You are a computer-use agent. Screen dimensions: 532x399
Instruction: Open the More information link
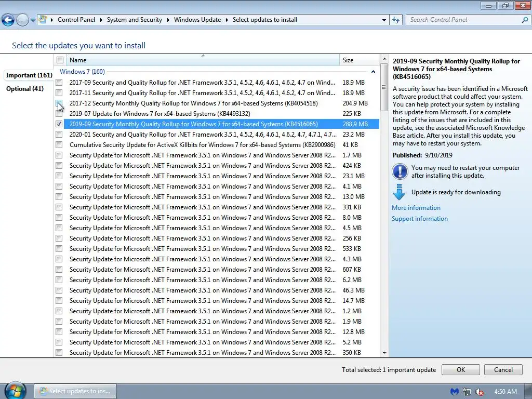(416, 208)
